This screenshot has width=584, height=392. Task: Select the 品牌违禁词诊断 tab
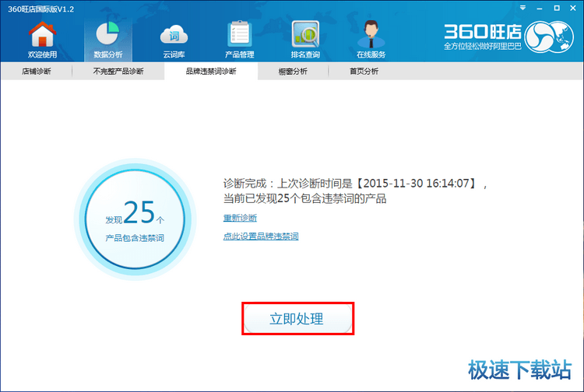[x=211, y=71]
